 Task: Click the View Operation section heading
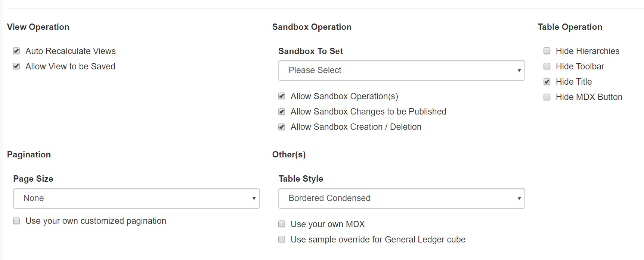(x=38, y=27)
